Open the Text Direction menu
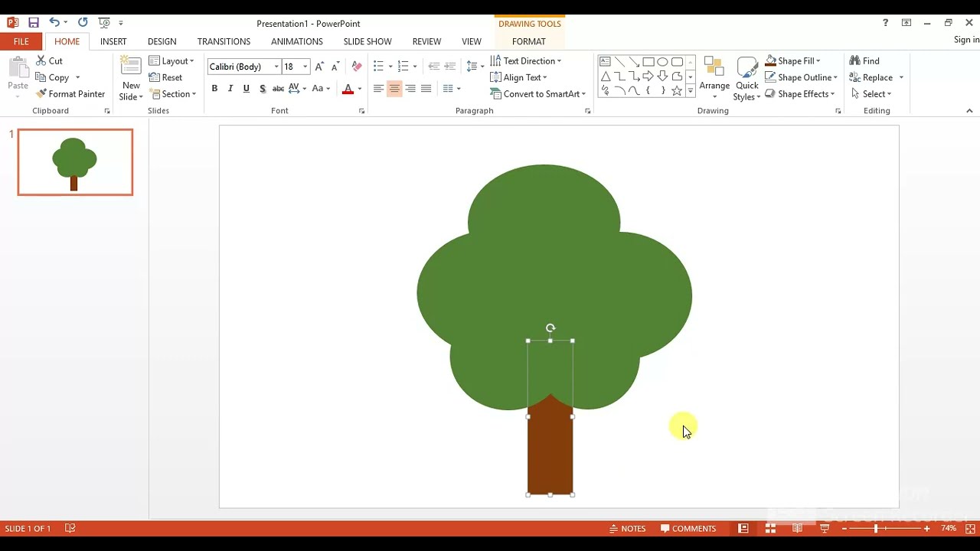The width and height of the screenshot is (980, 551). [x=525, y=61]
